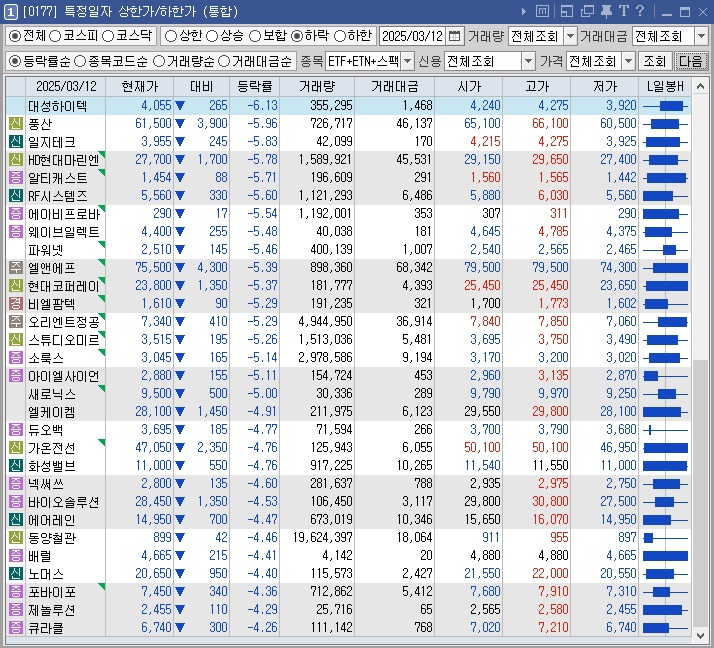Screen dimensions: 714x648
Task: Click the 증 badge next to 듀오백
Action: click(15, 429)
